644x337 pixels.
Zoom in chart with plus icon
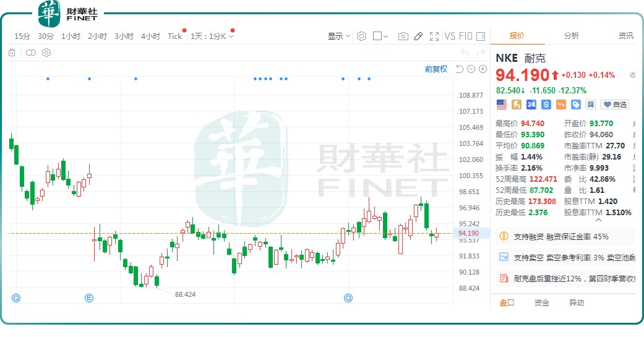pyautogui.click(x=483, y=69)
